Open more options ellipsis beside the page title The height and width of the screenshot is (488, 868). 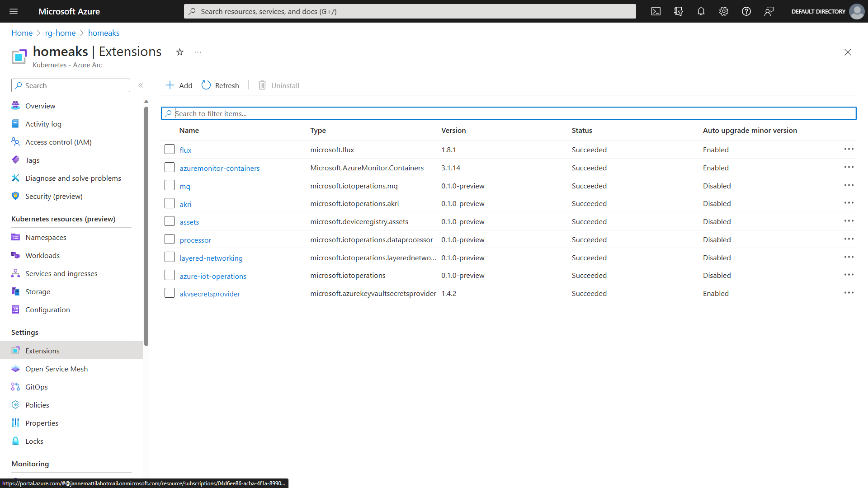[x=198, y=52]
